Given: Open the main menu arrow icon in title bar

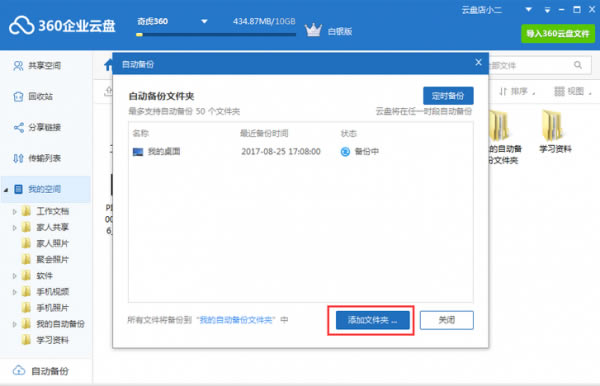Looking at the screenshot, I should click(x=547, y=10).
